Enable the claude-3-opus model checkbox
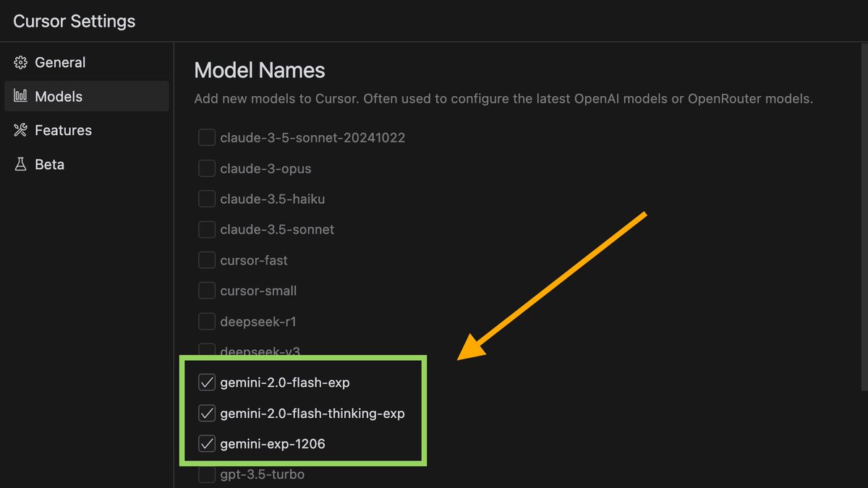868x488 pixels. [206, 168]
